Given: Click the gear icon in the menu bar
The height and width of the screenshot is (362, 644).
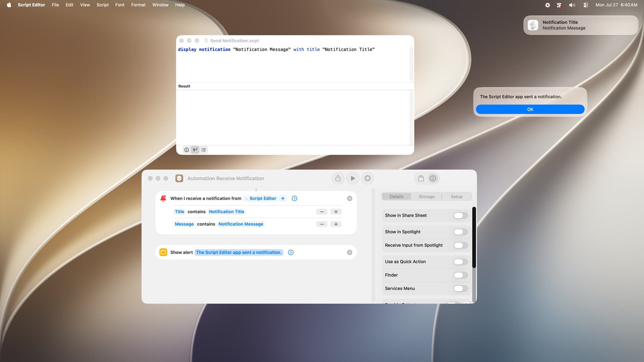Looking at the screenshot, I should click(547, 5).
